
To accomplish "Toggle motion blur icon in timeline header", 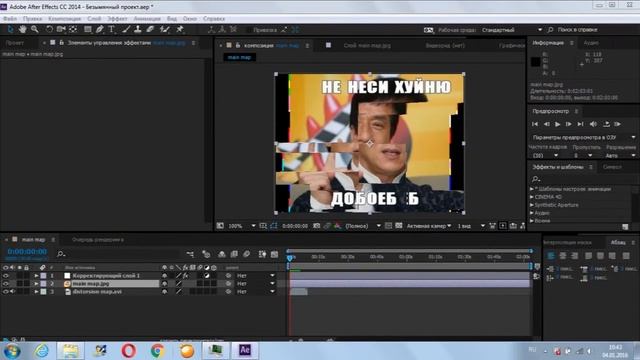I will [x=247, y=254].
